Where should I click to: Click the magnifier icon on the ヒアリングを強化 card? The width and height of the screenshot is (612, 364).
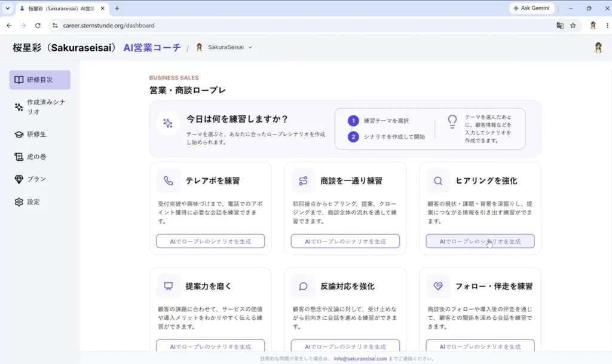tap(438, 181)
